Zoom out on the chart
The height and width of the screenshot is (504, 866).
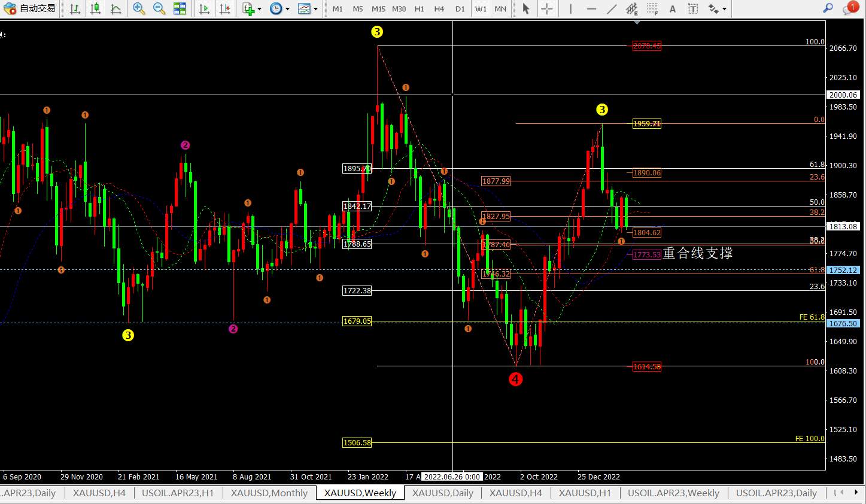(159, 8)
